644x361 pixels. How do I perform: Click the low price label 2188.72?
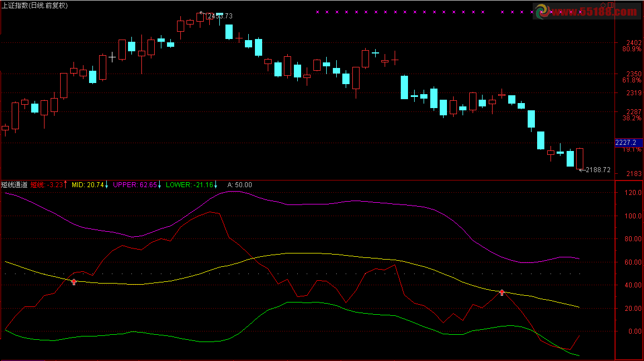click(598, 170)
